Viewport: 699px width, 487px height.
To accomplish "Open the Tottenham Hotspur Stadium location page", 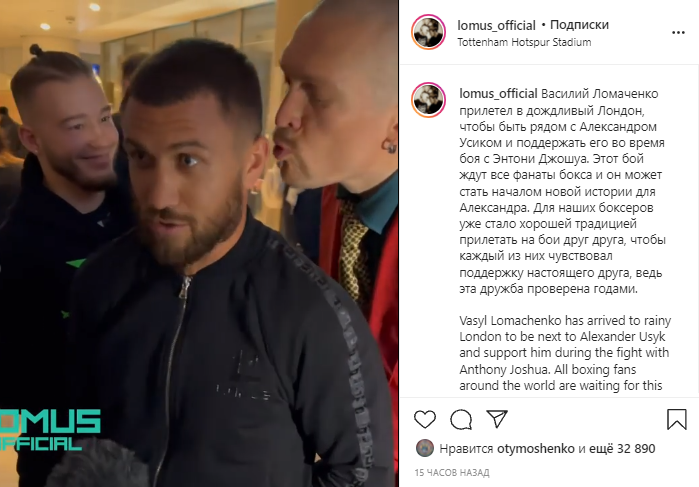I will pos(524,42).
